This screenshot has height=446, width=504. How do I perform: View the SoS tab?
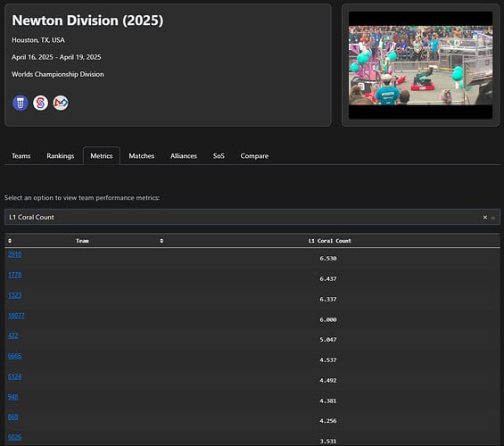pyautogui.click(x=219, y=156)
